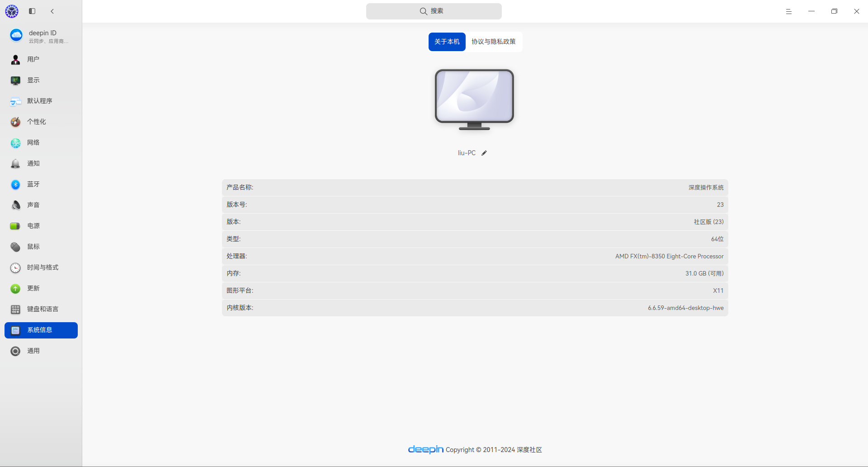
Task: Go back with the left arrow
Action: [x=52, y=11]
